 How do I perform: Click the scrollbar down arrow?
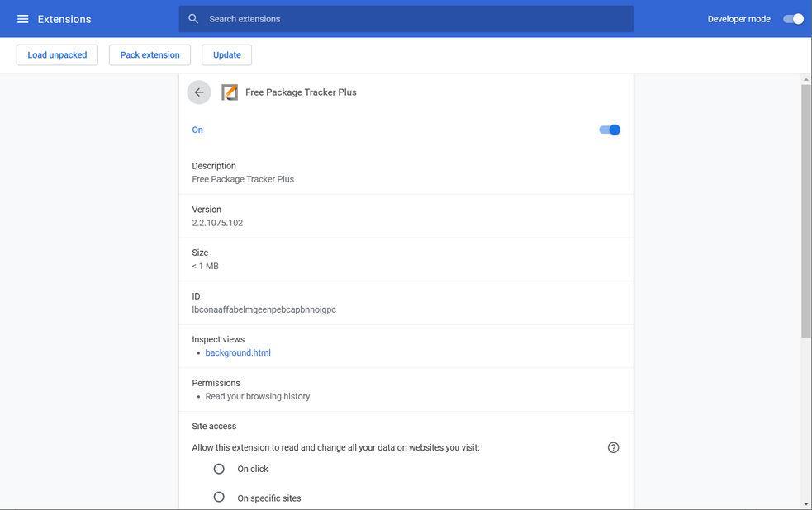[805, 503]
